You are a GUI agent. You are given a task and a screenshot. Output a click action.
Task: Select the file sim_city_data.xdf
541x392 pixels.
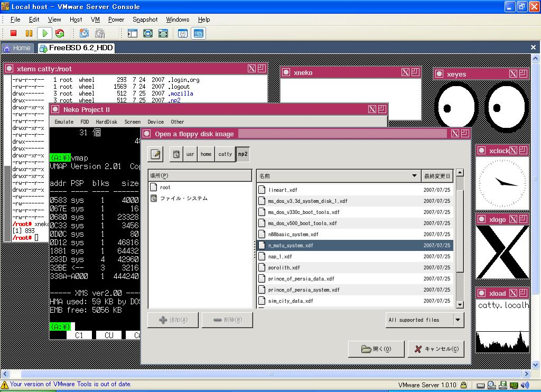(x=356, y=301)
